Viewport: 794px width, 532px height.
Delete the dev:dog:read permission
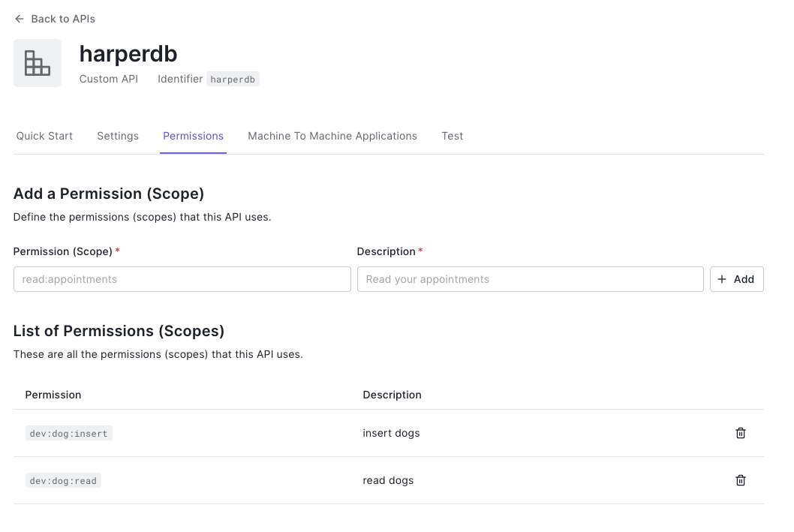click(x=740, y=480)
